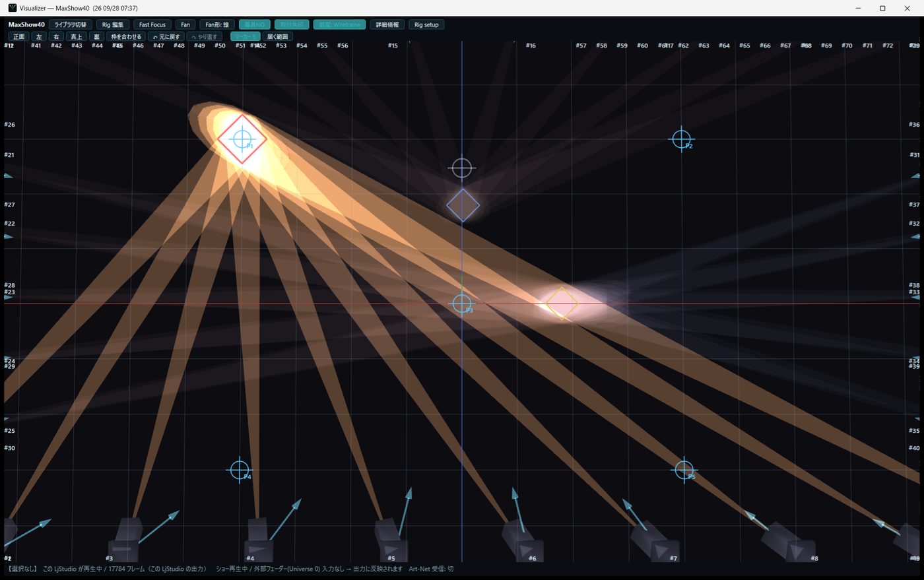This screenshot has width=924, height=580.
Task: Switch to the 左 left view
Action: pyautogui.click(x=39, y=36)
